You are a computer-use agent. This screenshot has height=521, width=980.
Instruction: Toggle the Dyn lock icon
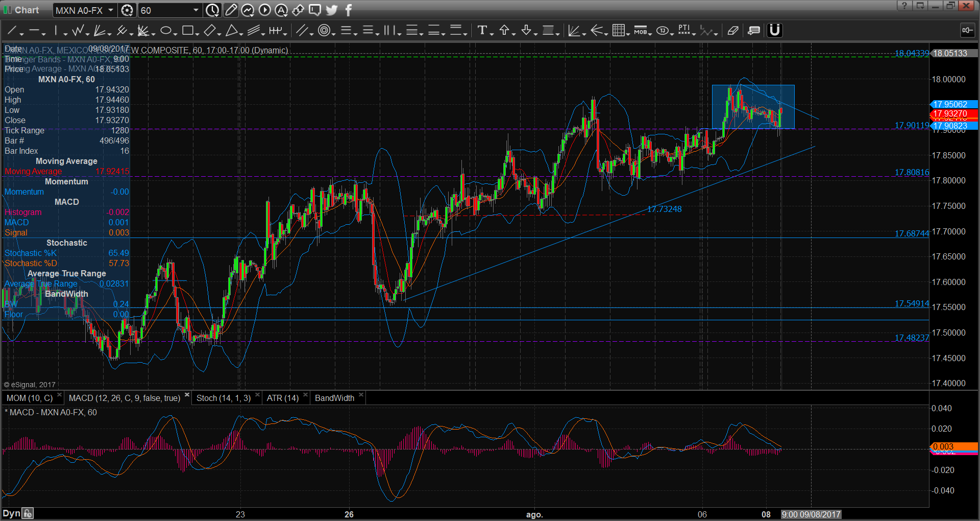[x=28, y=513]
